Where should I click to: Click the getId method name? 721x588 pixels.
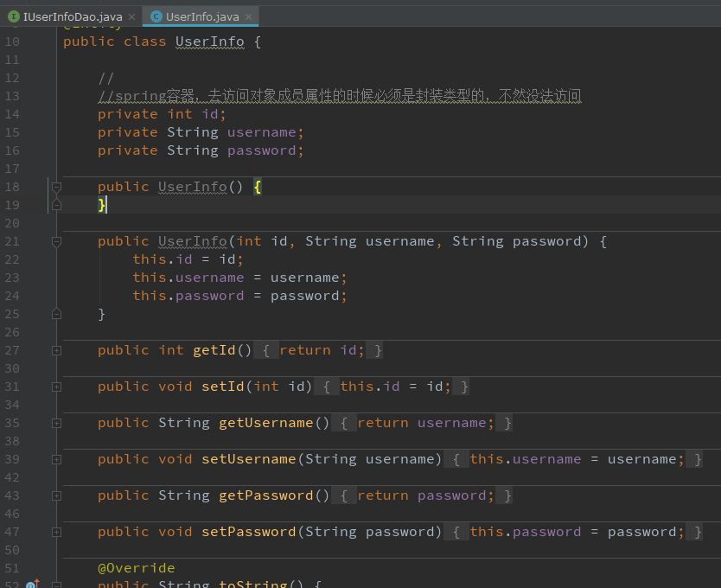214,350
